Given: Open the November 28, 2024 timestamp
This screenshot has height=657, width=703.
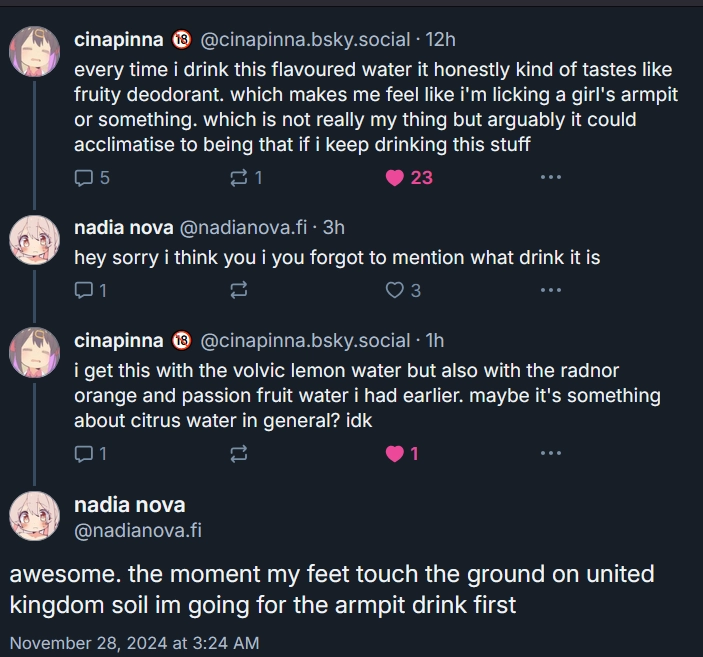Looking at the screenshot, I should pyautogui.click(x=134, y=642).
